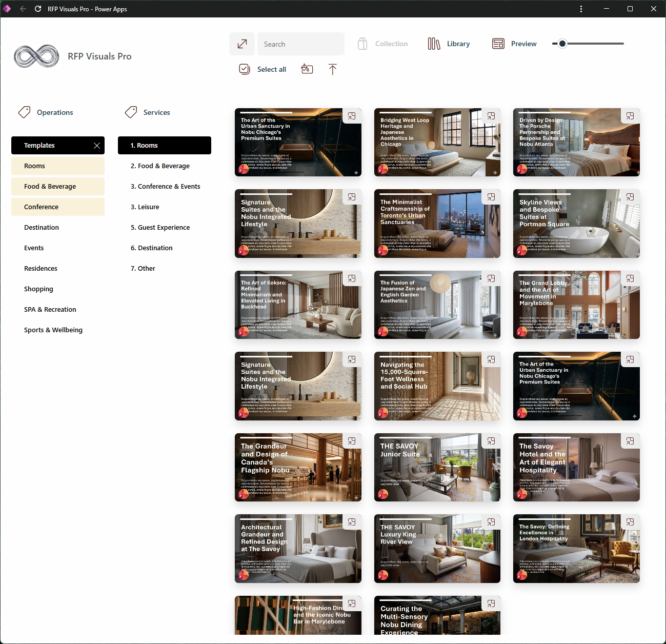This screenshot has height=644, width=666.
Task: Click expand icon on Curating the Multi-Sensory card
Action: click(491, 603)
